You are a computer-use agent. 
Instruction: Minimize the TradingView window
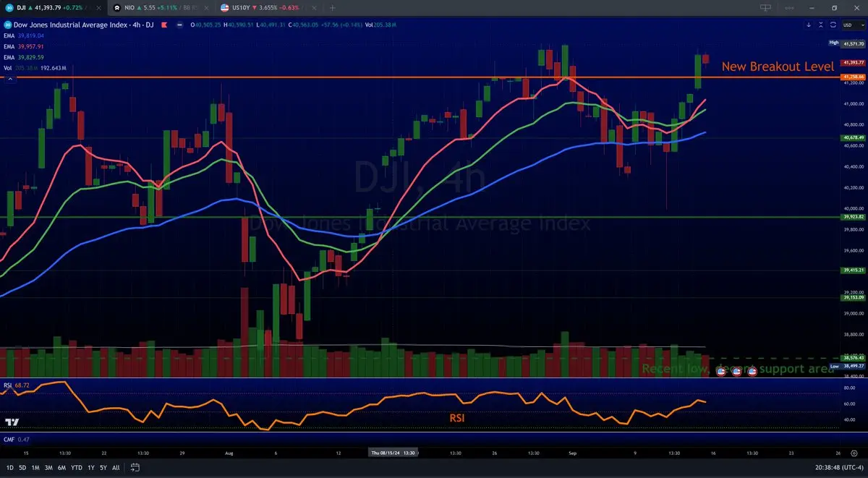pos(812,7)
